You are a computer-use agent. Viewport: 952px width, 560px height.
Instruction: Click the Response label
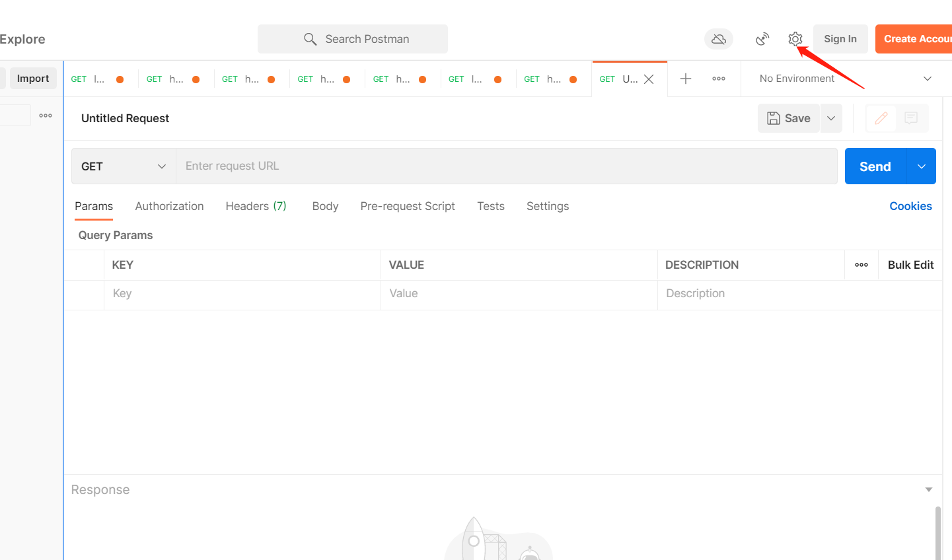(x=100, y=489)
